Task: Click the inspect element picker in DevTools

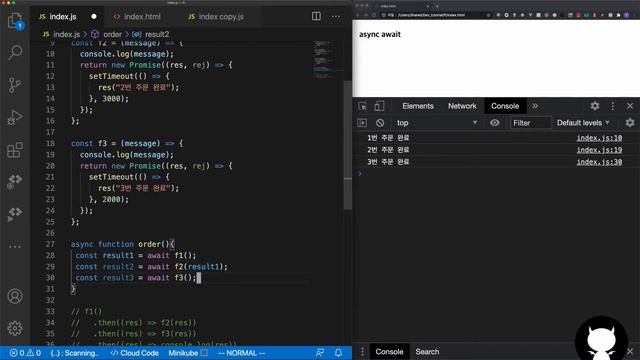Action: pos(362,106)
